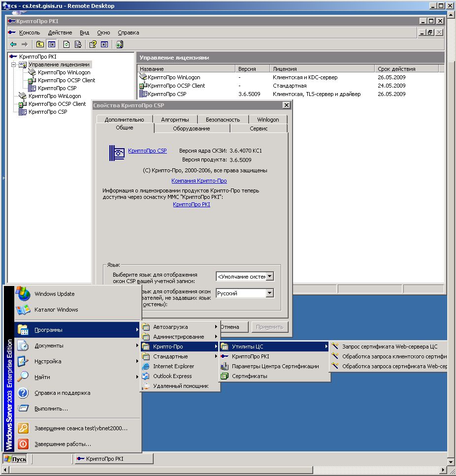Click the key icon for Завершение сеанса
456x476 pixels.
click(23, 428)
